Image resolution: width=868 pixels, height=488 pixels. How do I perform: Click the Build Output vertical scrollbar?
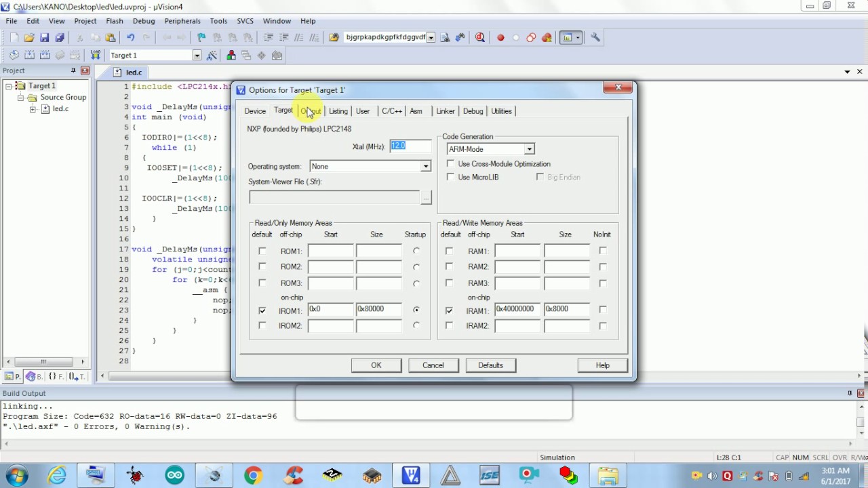(x=861, y=421)
